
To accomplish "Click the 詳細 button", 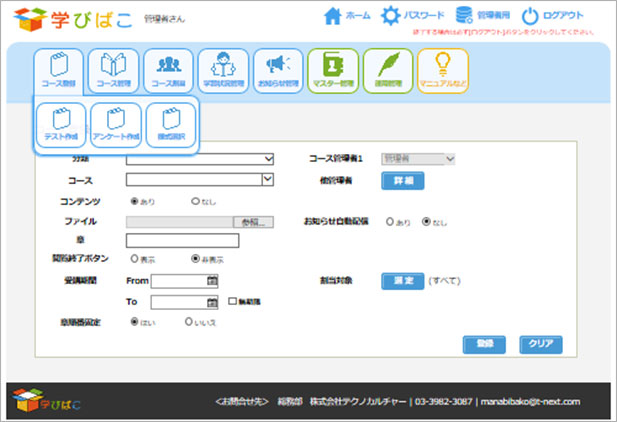I will click(x=401, y=181).
